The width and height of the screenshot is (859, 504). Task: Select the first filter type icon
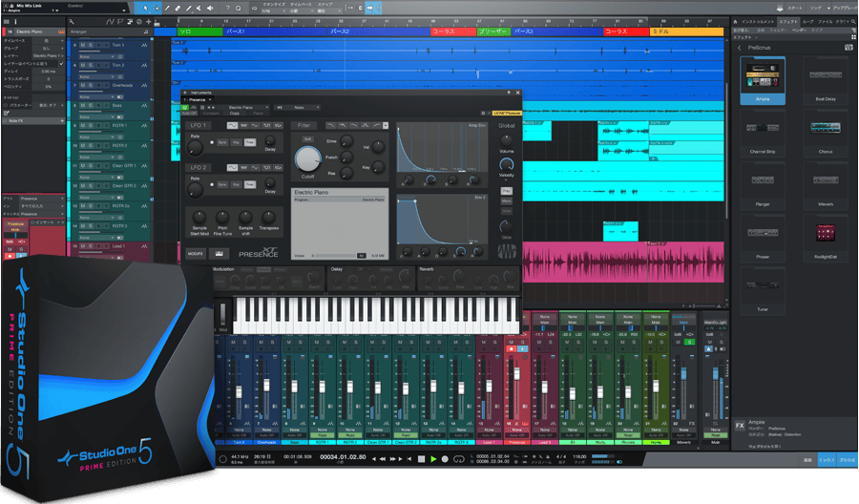click(x=330, y=125)
